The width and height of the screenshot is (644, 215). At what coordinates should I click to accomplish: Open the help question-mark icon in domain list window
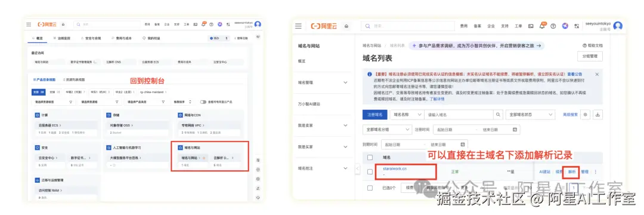tap(553, 26)
